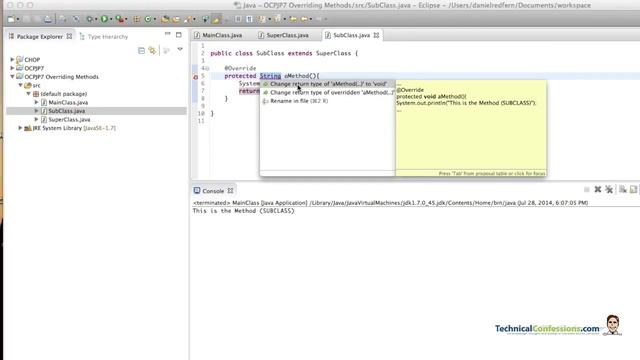Click the Terminate square icon in Console
640x360 pixels.
[x=587, y=189]
